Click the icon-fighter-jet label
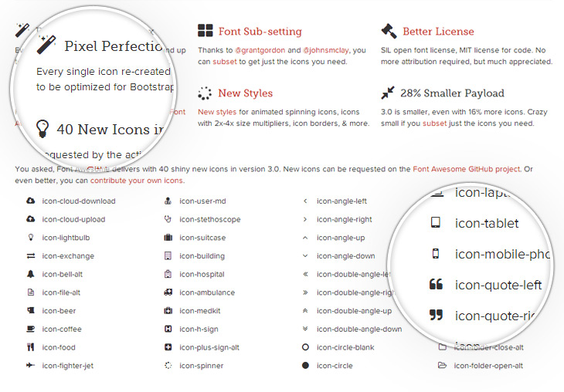This screenshot has width=564, height=392. [68, 366]
